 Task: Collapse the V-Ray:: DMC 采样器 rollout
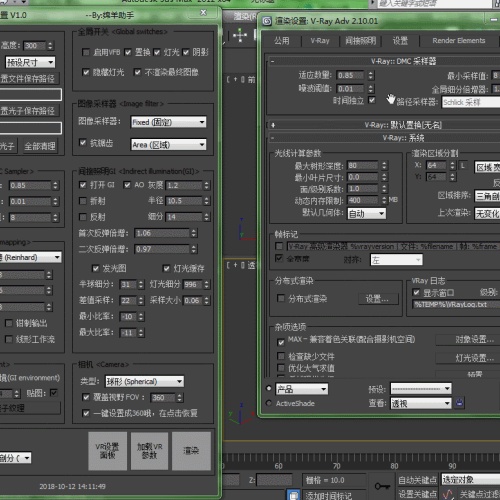(383, 61)
